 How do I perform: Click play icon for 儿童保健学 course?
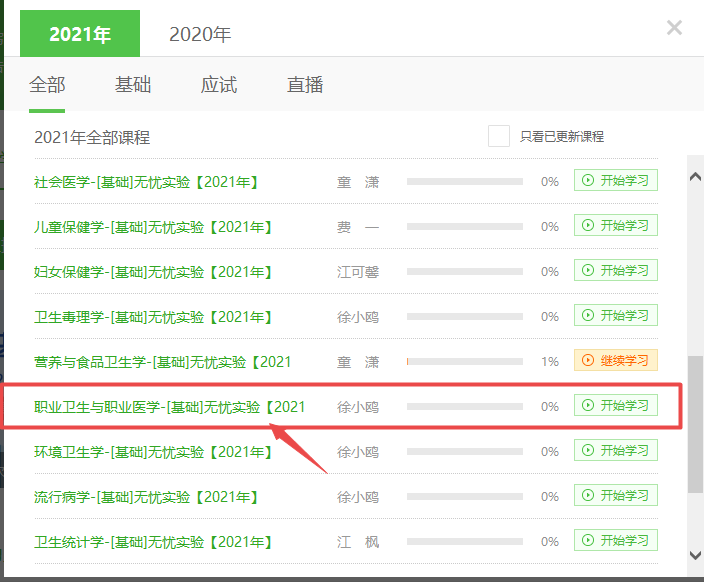pos(588,226)
